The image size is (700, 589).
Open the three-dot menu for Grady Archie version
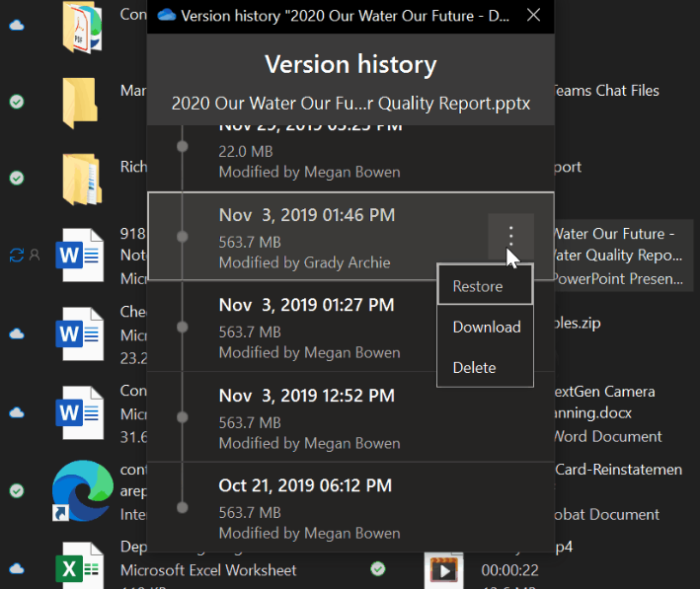pos(510,237)
